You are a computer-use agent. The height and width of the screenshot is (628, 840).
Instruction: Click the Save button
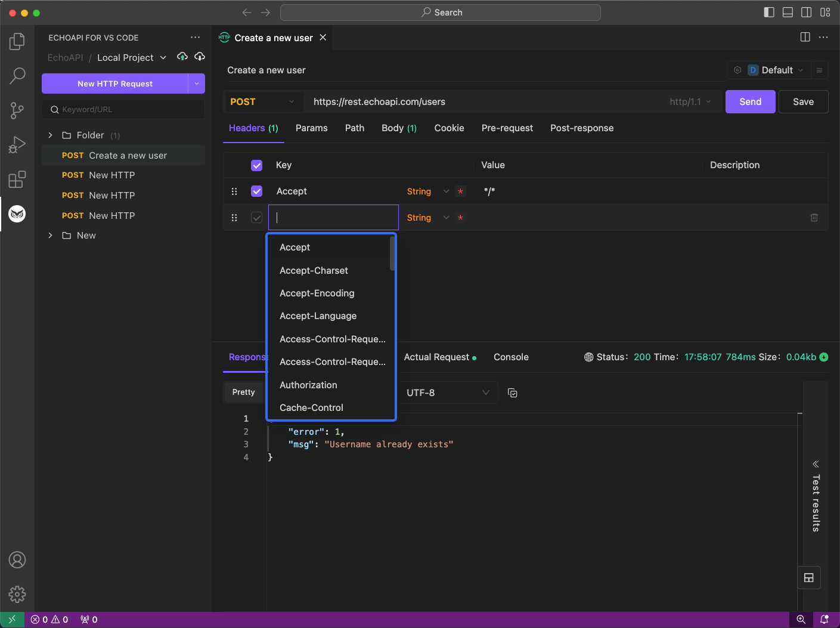click(x=803, y=101)
